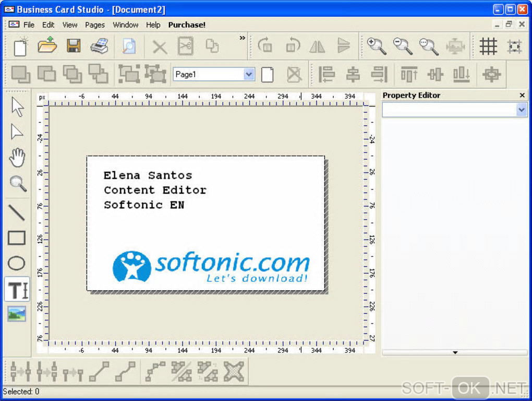532x401 pixels.
Task: Expand the Property Editor bottom arrow
Action: pyautogui.click(x=455, y=352)
